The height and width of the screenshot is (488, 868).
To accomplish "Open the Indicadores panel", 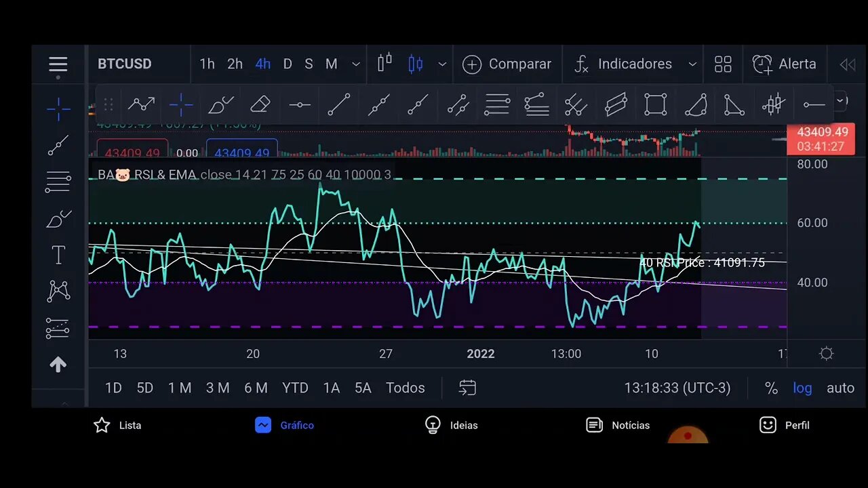I will click(624, 64).
